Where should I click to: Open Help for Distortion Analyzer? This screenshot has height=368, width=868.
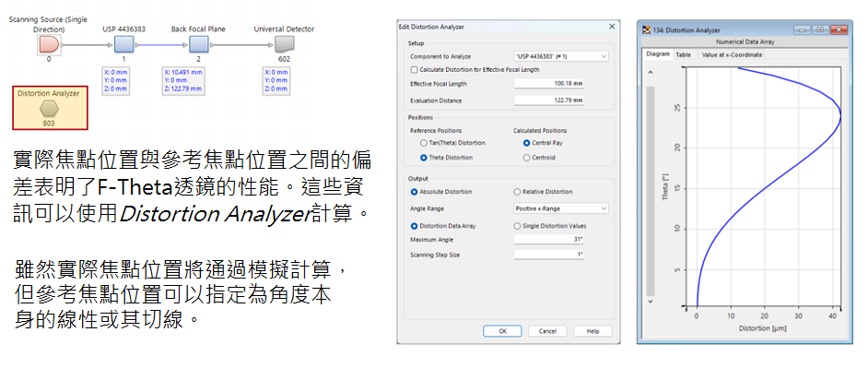pyautogui.click(x=592, y=331)
